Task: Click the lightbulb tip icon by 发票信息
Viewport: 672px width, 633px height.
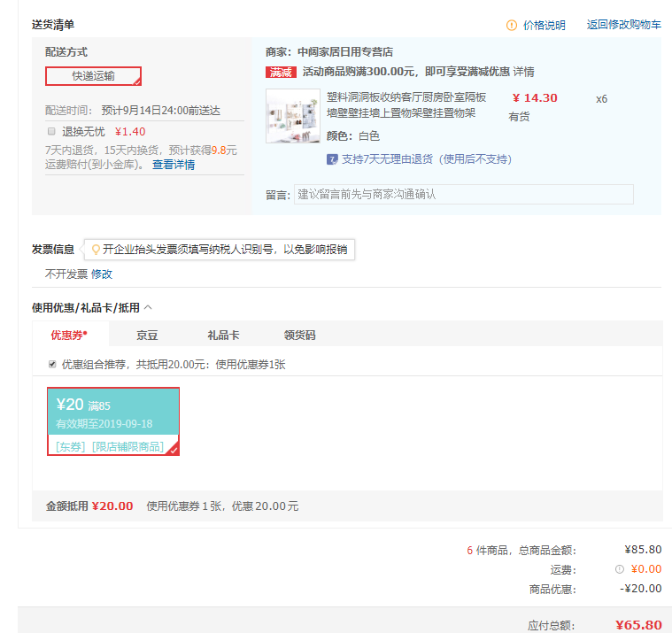Action: [x=96, y=250]
